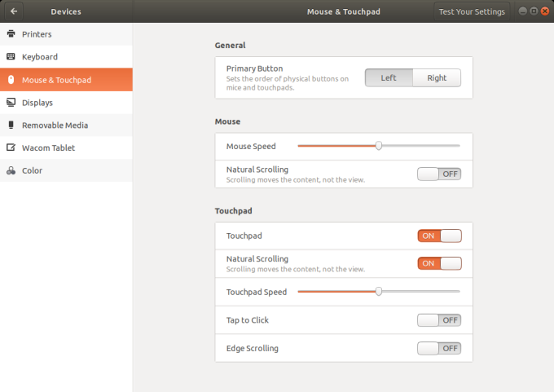Viewport: 554px width, 392px height.
Task: Open Test Your Settings
Action: (x=473, y=11)
